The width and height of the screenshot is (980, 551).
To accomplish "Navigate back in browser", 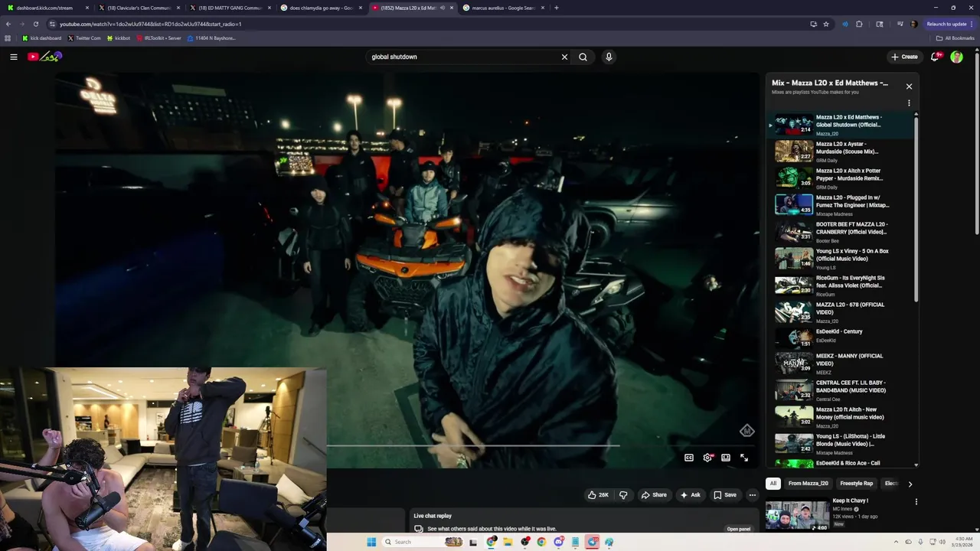I will [8, 24].
